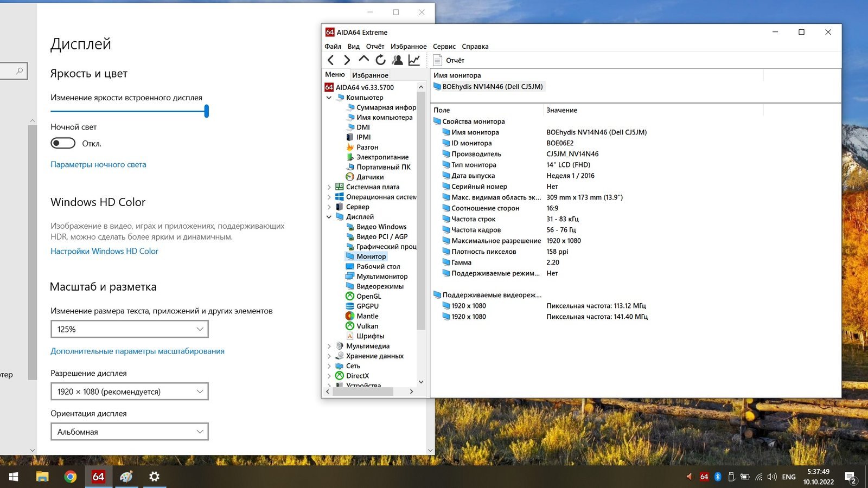Switch to the Меню tab
The height and width of the screenshot is (488, 868).
pyautogui.click(x=335, y=75)
